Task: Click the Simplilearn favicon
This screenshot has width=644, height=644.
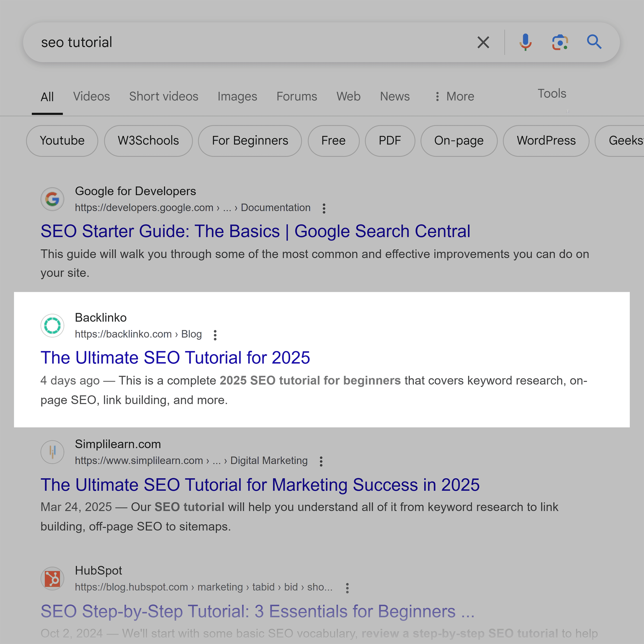Action: [52, 452]
